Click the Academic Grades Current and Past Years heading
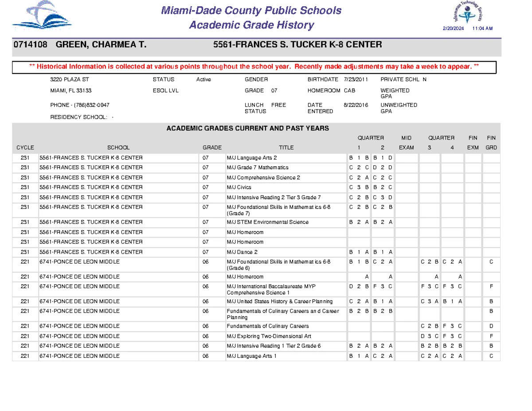This screenshot has height=411, width=532. [247, 128]
